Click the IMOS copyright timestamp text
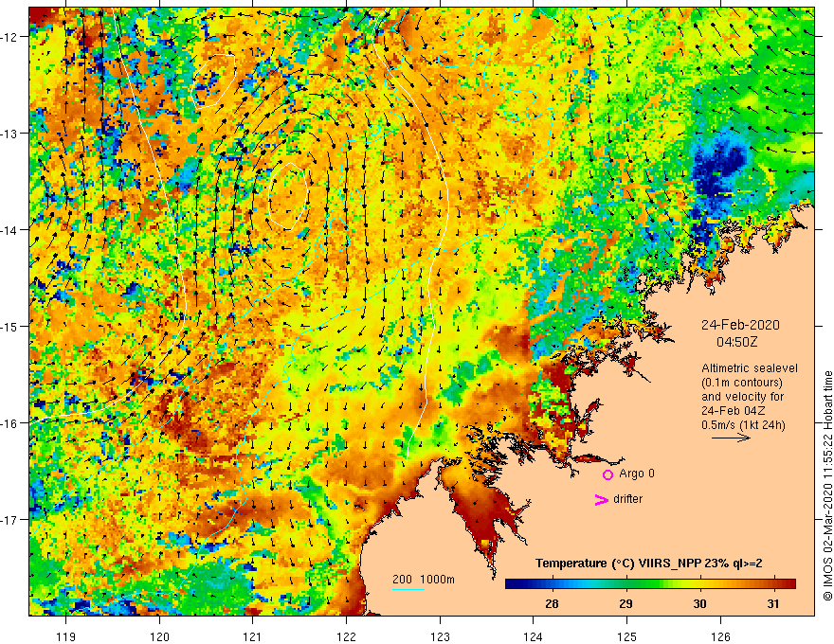The image size is (834, 644). coord(827,486)
